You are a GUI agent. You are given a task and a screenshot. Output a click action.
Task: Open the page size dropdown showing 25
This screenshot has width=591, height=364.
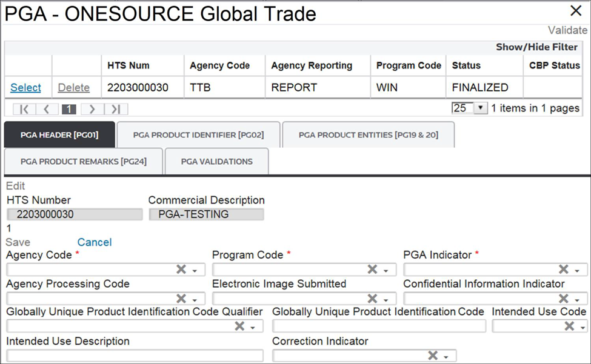tap(480, 108)
